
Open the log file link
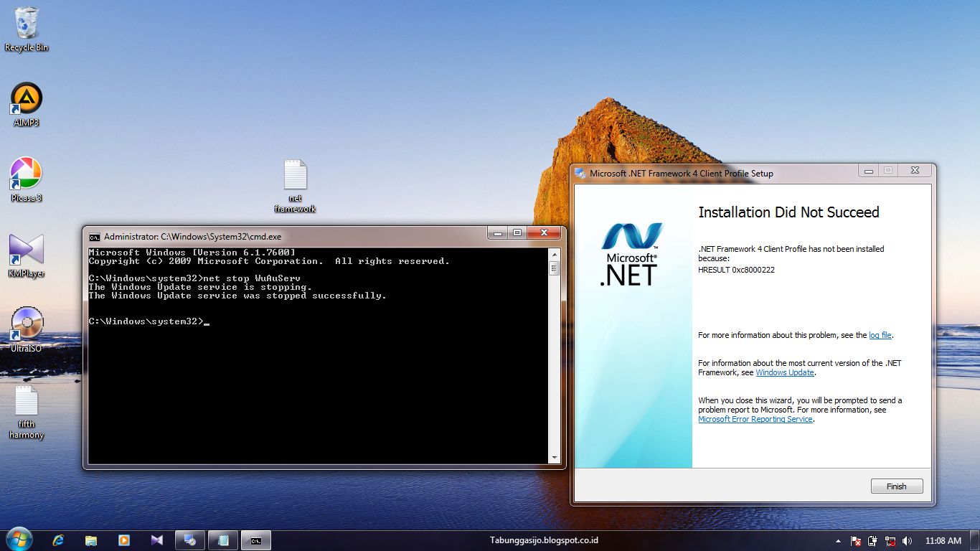tap(880, 335)
